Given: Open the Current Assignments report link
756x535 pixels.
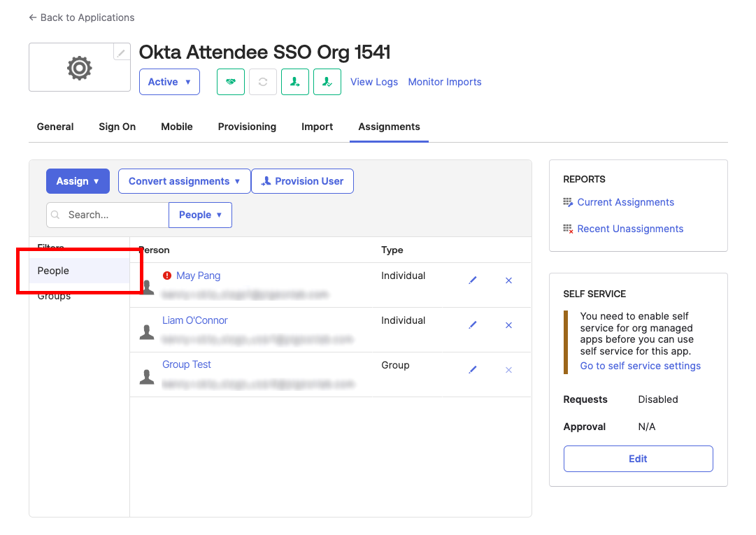Looking at the screenshot, I should point(626,202).
